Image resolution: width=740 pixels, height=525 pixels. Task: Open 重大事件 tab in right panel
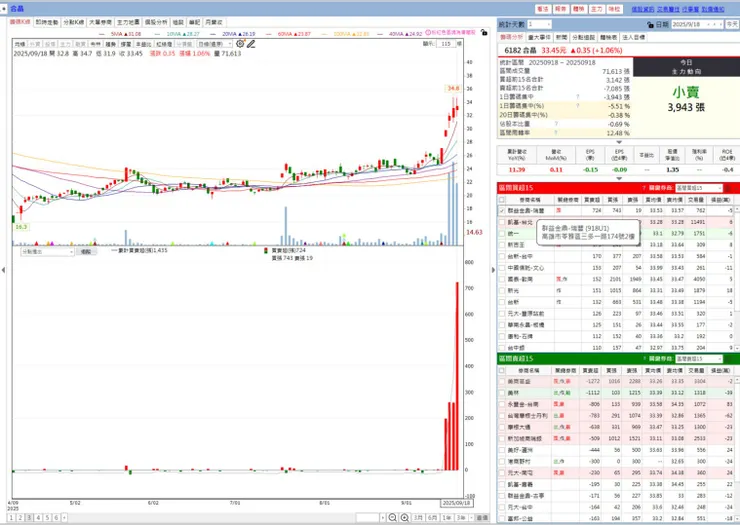click(539, 37)
